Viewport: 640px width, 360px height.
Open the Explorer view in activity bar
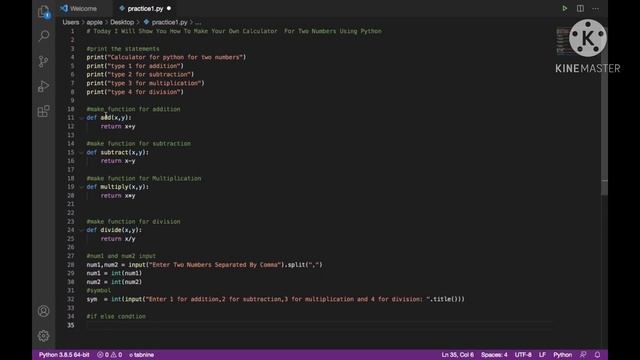(x=44, y=11)
